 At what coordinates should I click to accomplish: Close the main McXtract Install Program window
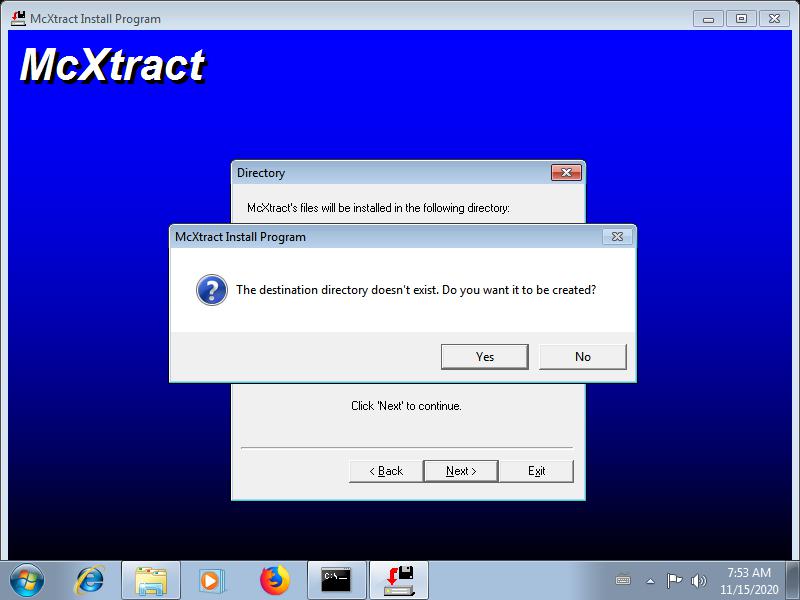(x=774, y=19)
